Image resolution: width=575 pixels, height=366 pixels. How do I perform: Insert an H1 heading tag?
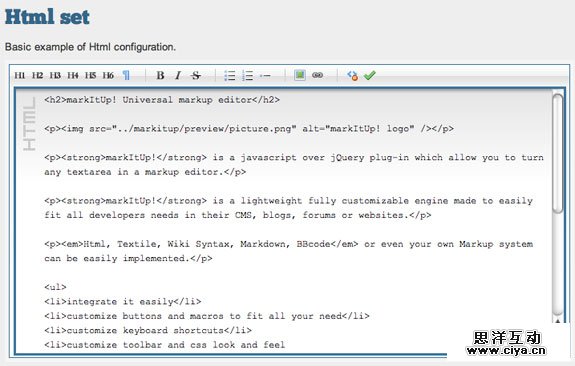[x=19, y=76]
